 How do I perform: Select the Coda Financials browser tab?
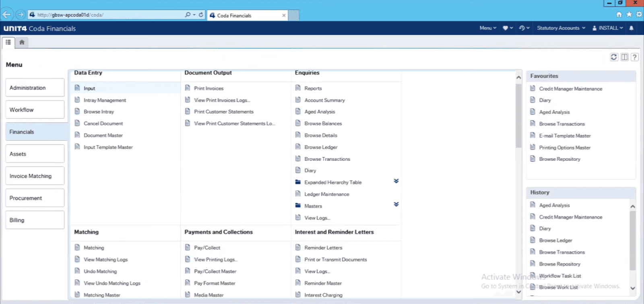tap(248, 15)
